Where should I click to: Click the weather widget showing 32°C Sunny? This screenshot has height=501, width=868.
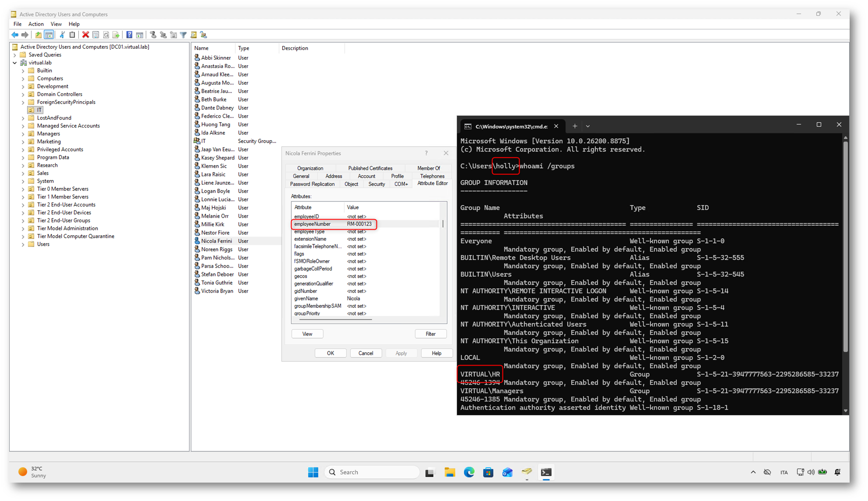[32, 472]
